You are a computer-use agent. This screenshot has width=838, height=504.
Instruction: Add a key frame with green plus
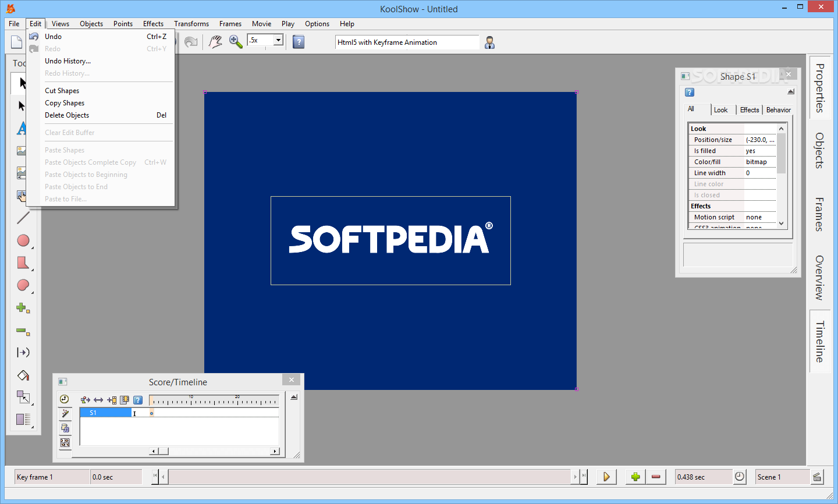tap(635, 477)
